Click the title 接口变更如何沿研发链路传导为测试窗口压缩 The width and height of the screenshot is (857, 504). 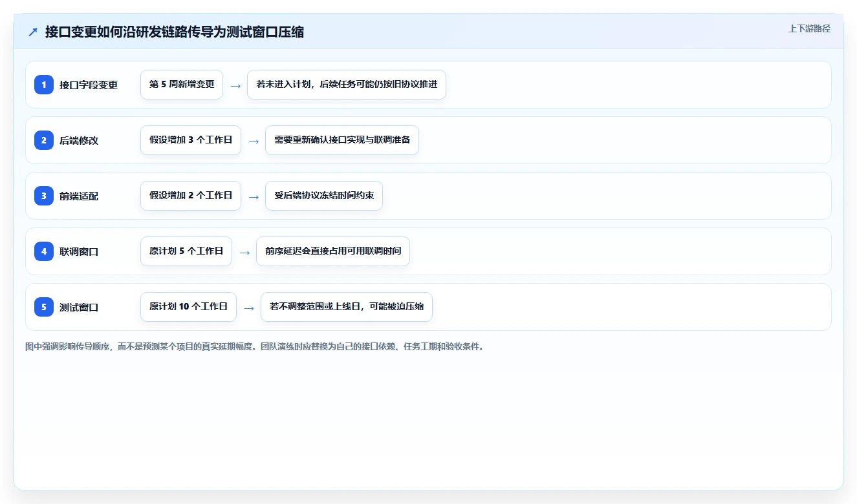(x=175, y=32)
